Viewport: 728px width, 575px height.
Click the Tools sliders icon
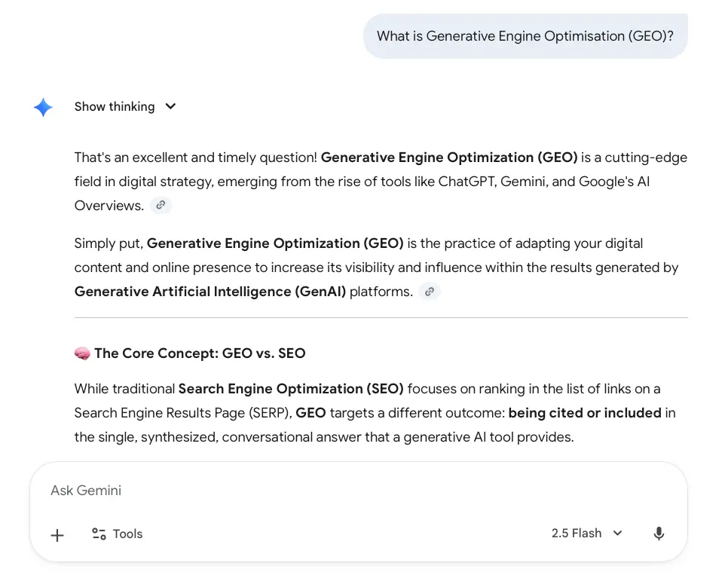coord(98,534)
